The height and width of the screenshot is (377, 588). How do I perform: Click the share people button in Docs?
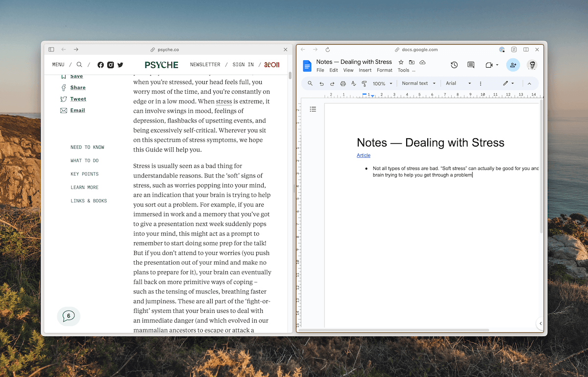tap(513, 65)
